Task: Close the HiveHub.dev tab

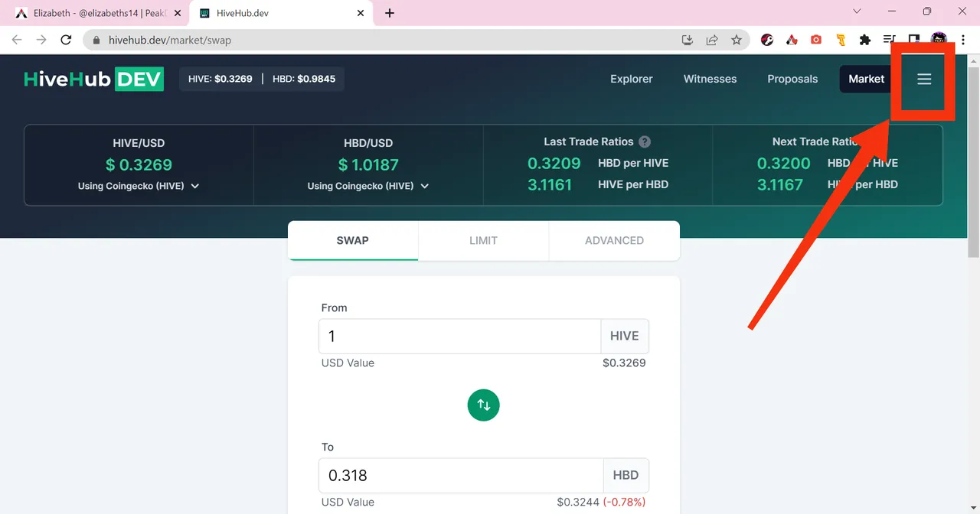Action: click(361, 13)
